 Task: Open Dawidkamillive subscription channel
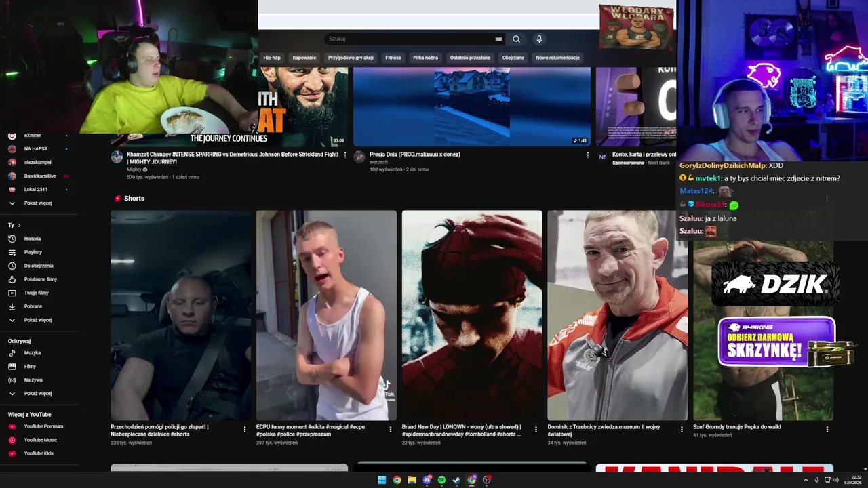coord(40,176)
